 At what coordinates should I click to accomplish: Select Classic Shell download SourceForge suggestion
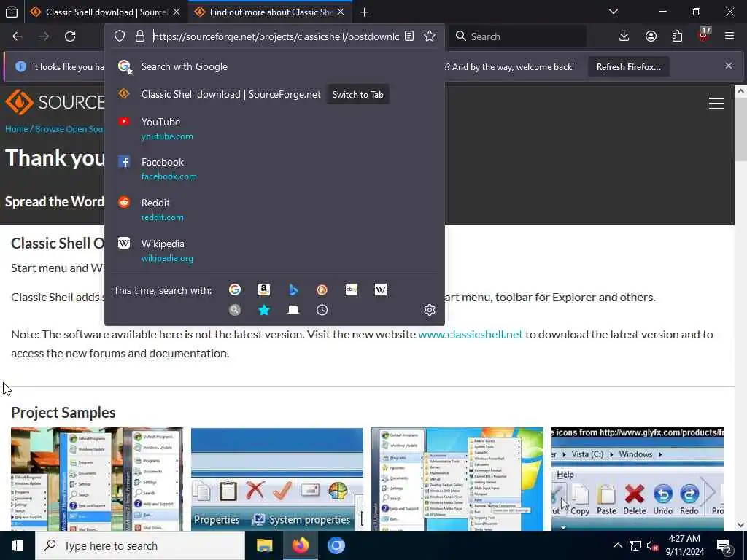pyautogui.click(x=274, y=94)
